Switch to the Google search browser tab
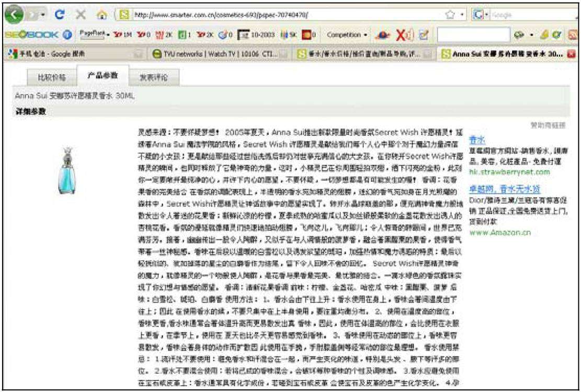Screen dimensions: 581x392 [x=76, y=54]
